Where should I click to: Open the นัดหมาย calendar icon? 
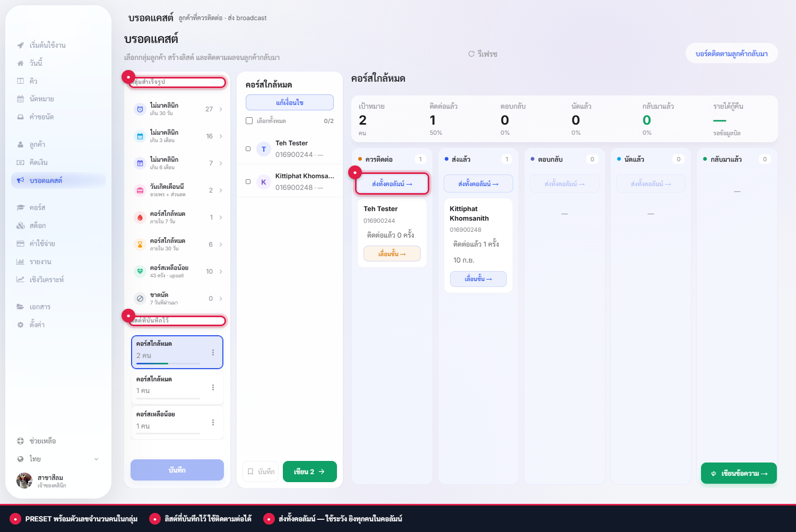coord(20,99)
